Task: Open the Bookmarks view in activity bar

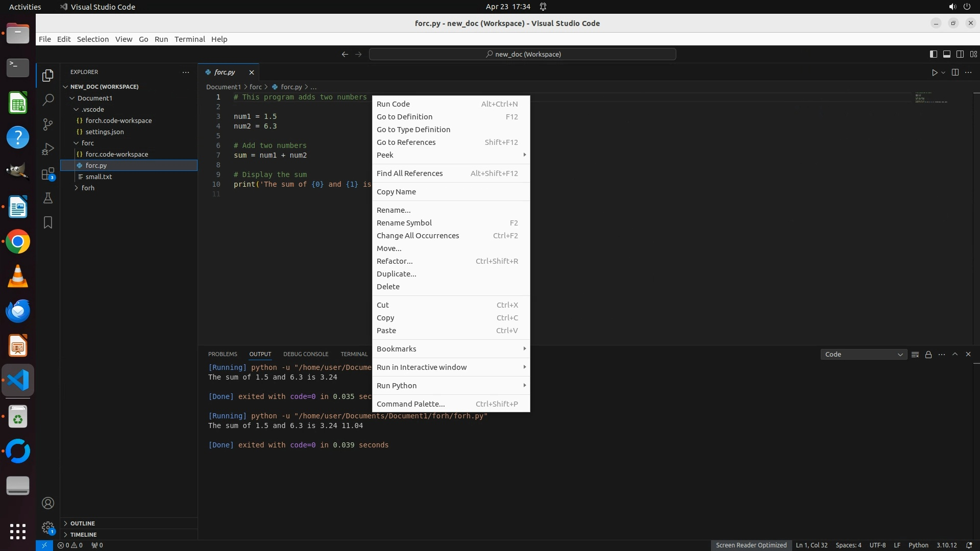Action: click(48, 222)
